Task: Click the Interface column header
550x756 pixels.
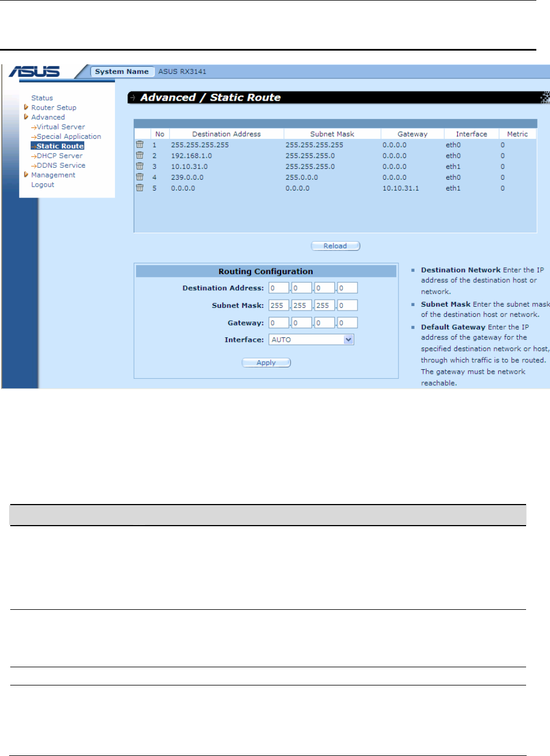Action: coord(471,134)
